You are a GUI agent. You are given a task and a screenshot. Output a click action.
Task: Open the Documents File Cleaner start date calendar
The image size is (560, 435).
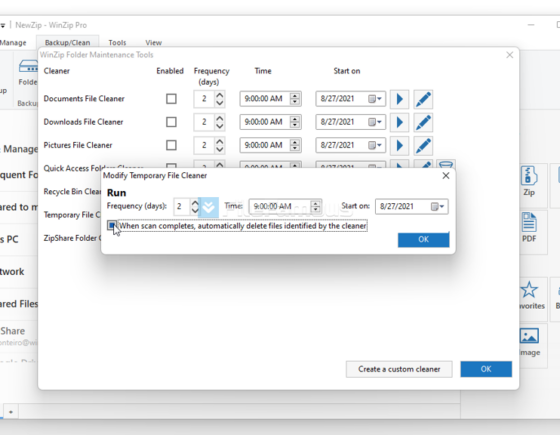pos(375,99)
